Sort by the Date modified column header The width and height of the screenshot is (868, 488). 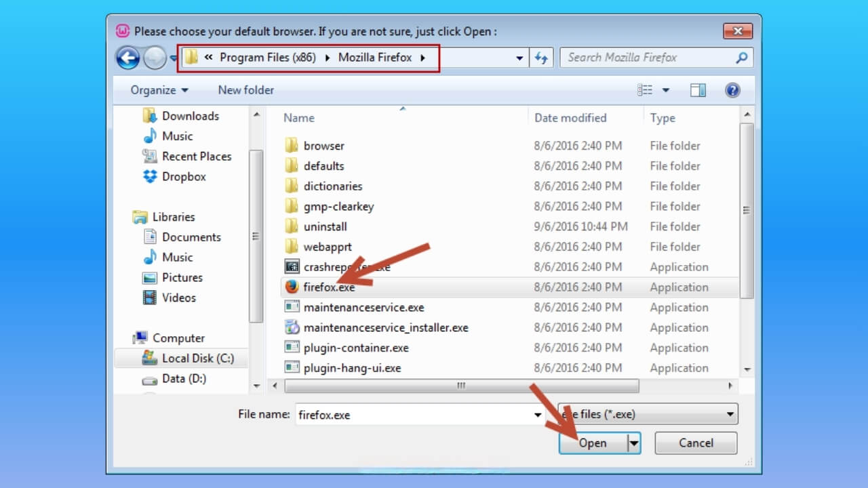pos(570,118)
